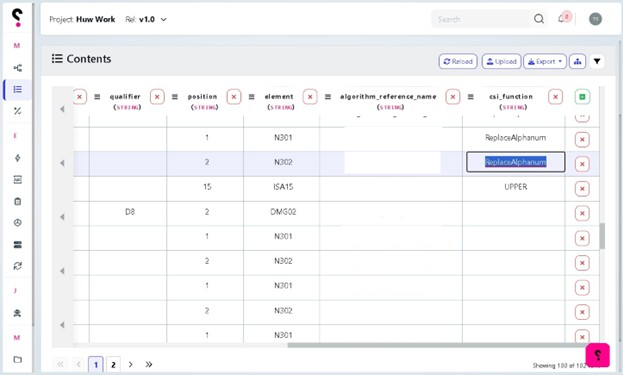Click the Search input field
The height and width of the screenshot is (375, 623).
[x=483, y=19]
